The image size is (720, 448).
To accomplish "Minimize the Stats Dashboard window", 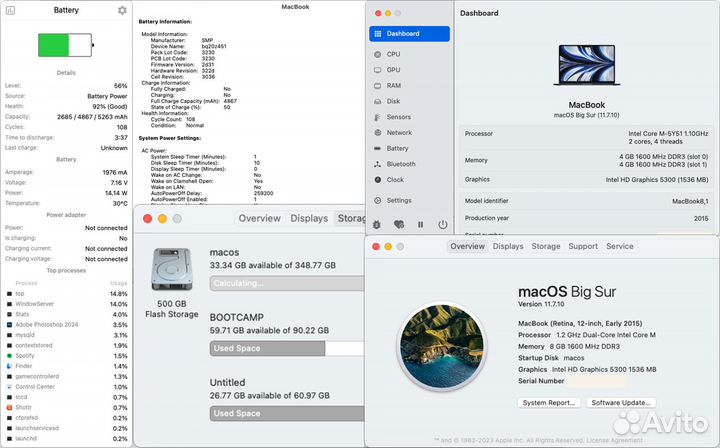I will 388,13.
